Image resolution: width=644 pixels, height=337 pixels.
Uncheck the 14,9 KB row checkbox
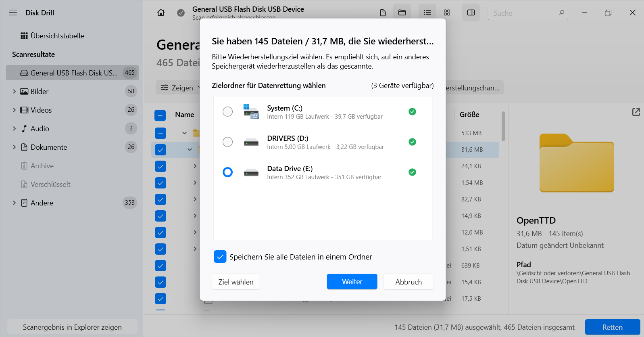160,216
